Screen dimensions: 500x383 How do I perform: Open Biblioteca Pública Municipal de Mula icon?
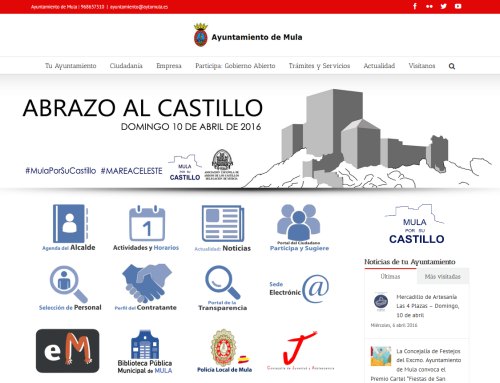(145, 352)
